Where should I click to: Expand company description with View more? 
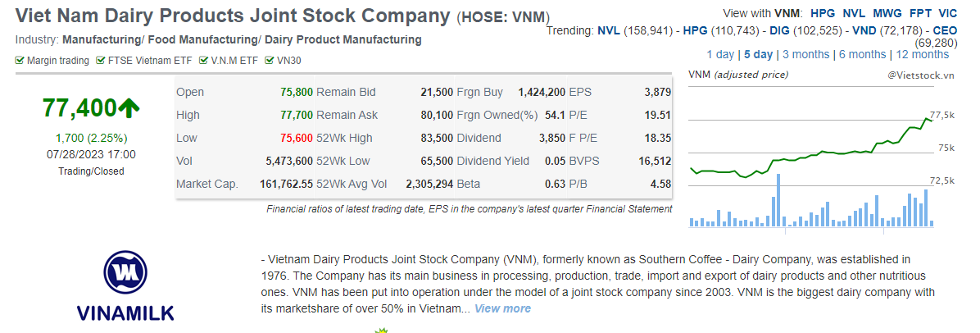point(502,308)
